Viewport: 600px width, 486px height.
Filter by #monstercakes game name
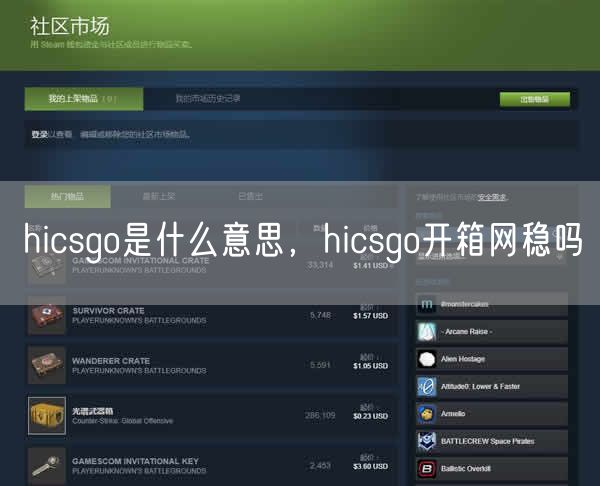464,304
